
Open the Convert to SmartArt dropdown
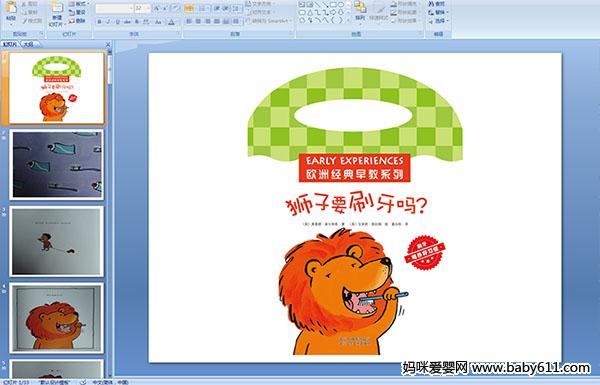coord(269,21)
